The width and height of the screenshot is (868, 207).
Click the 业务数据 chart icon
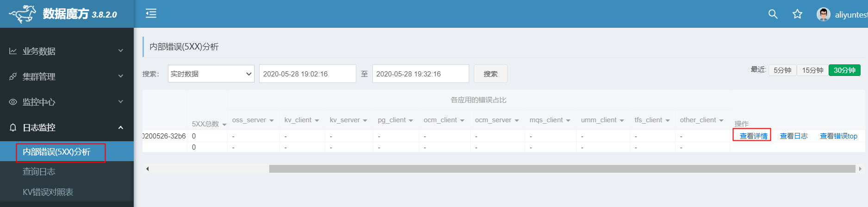coord(13,51)
